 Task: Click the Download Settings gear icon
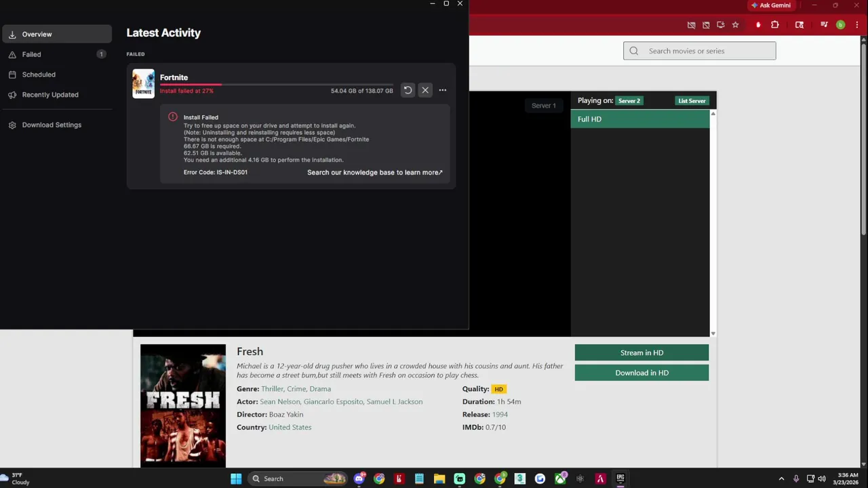click(12, 125)
